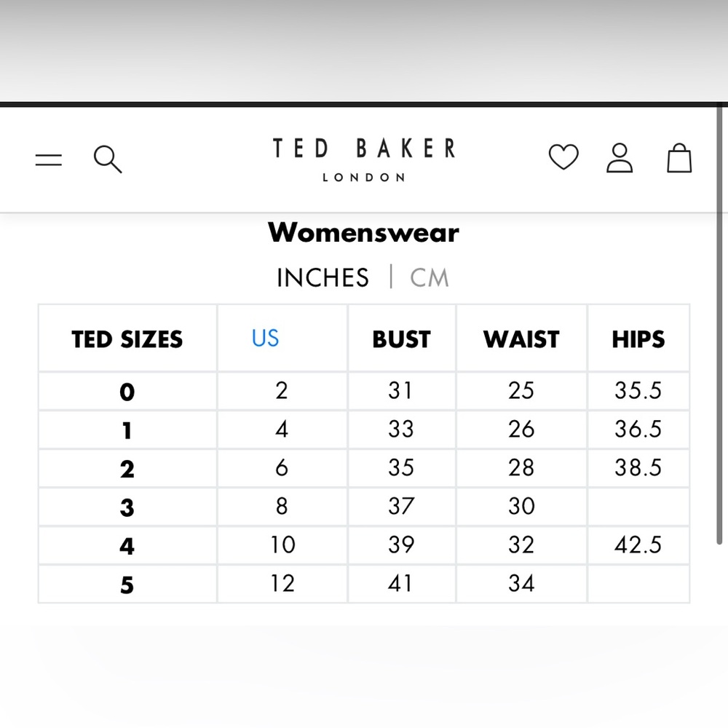Select Ted size 3 cell

point(127,507)
